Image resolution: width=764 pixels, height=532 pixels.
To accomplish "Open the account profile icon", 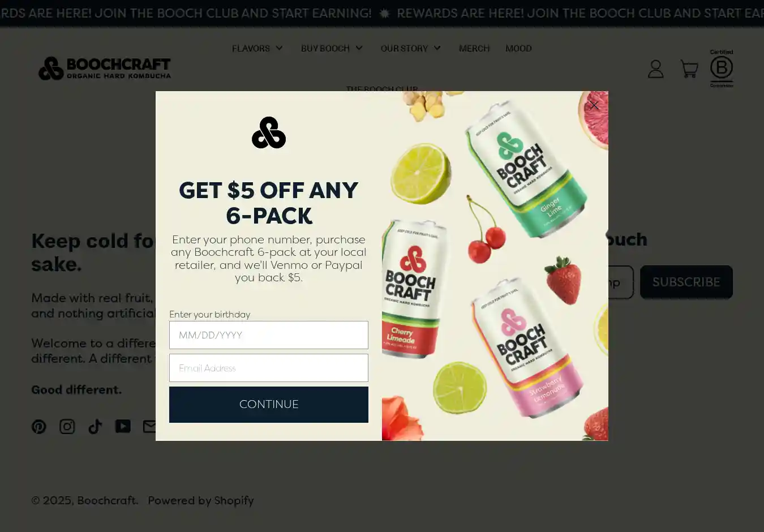I will click(x=655, y=69).
